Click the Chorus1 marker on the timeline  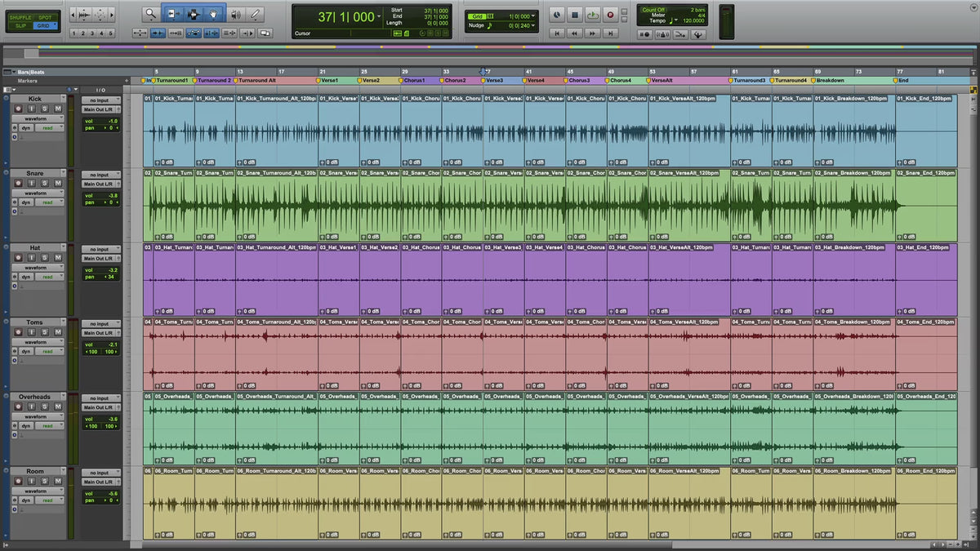[413, 81]
